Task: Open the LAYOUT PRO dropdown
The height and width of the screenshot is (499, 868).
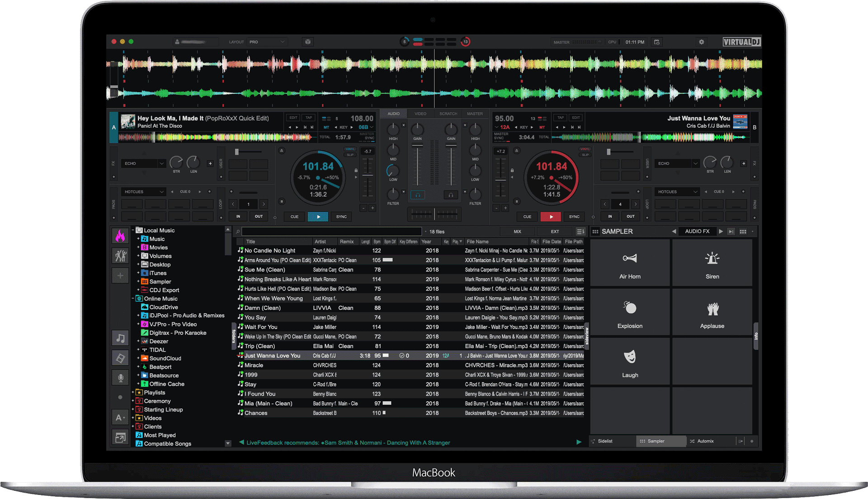Action: (267, 42)
